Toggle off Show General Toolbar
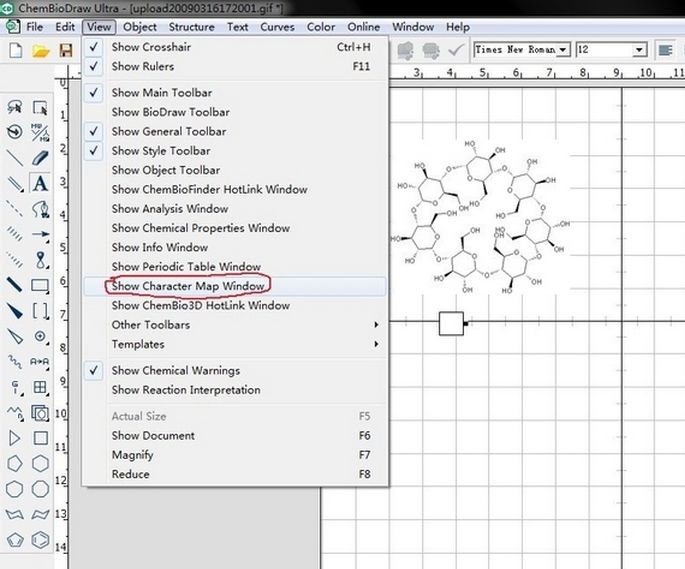Screen dimensions: 685x569 (x=235, y=131)
